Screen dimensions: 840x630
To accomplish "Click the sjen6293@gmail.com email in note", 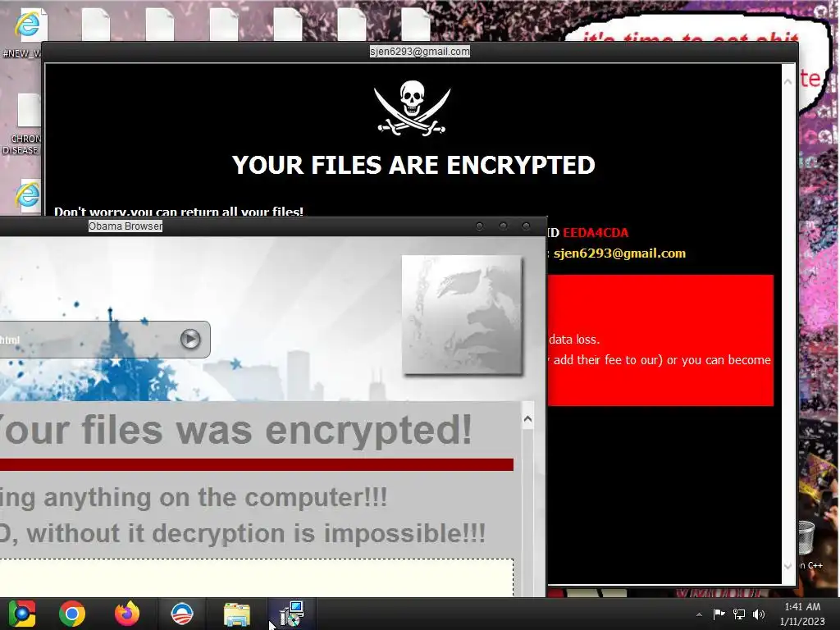I will pyautogui.click(x=619, y=253).
